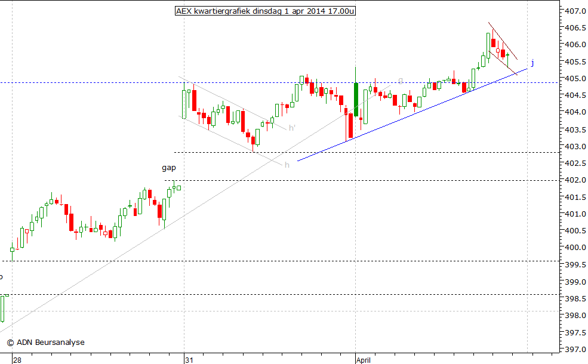This screenshot has width=588, height=364.
Task: Click the price label 403.5
Action: [575, 129]
